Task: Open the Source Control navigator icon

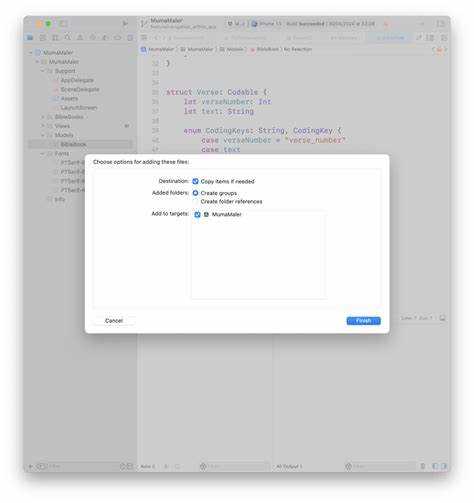Action: pyautogui.click(x=43, y=38)
